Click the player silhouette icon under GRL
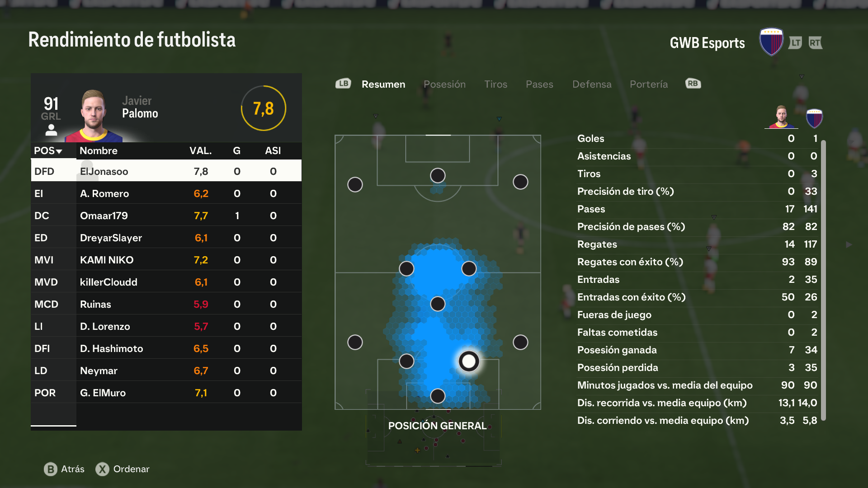The image size is (868, 488). 51,130
